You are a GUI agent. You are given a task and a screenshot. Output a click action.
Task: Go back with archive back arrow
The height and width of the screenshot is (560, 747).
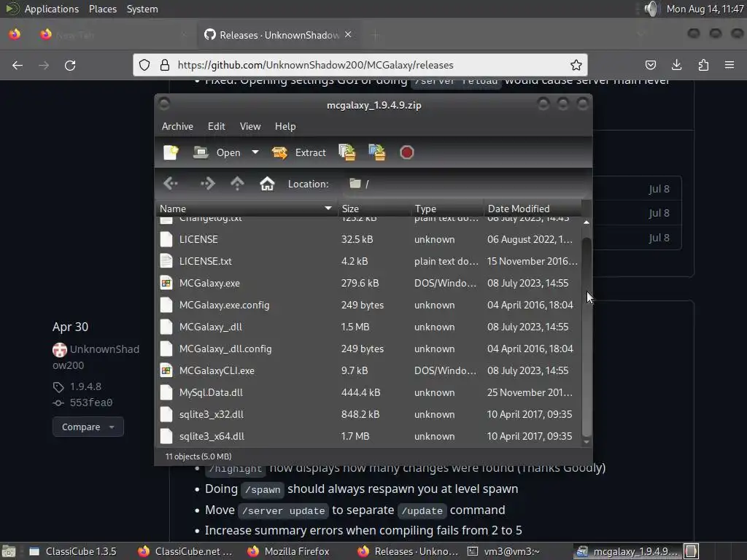[170, 183]
